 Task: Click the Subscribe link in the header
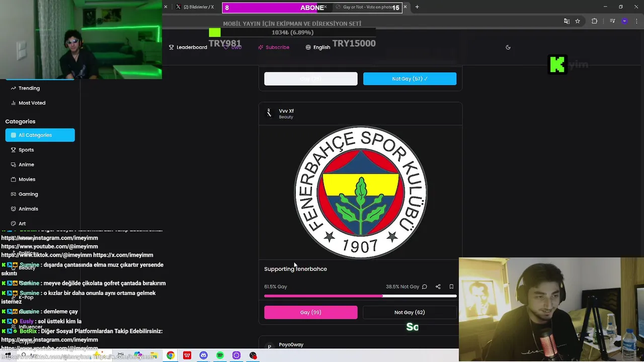tap(274, 47)
